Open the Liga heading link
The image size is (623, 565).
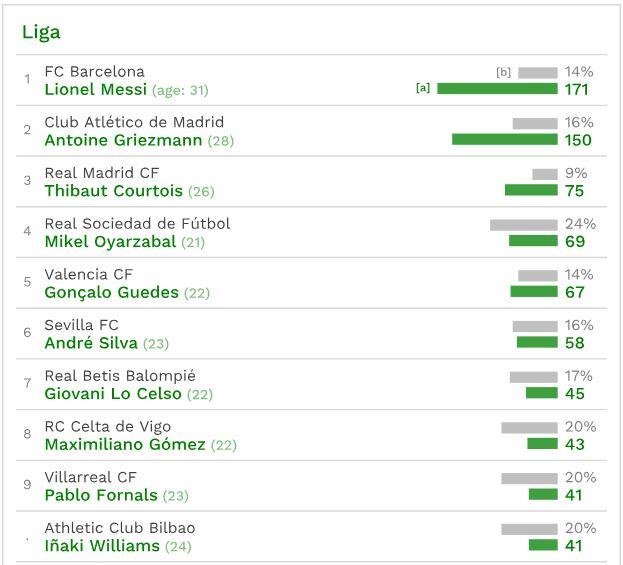(x=41, y=32)
